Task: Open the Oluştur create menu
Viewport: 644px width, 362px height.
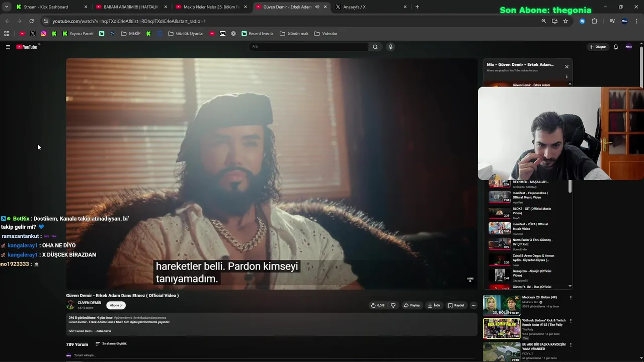Action: (x=598, y=47)
